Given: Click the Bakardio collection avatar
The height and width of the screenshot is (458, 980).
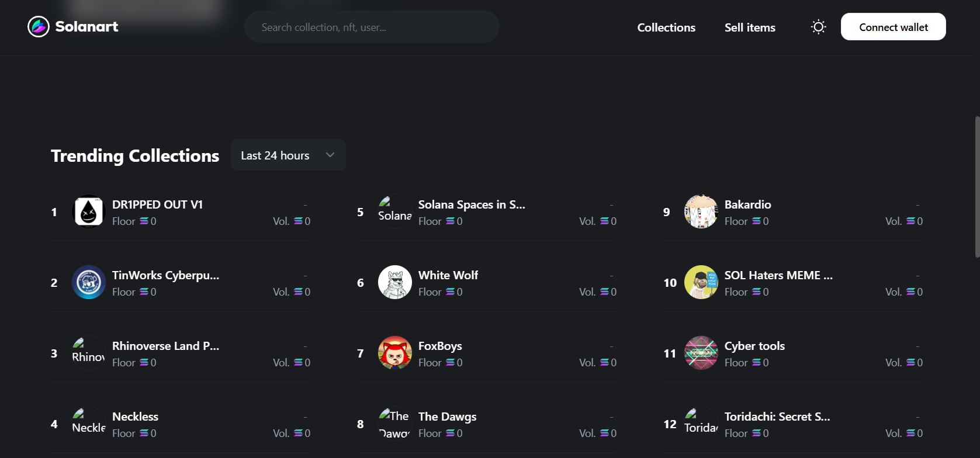Looking at the screenshot, I should 701,211.
